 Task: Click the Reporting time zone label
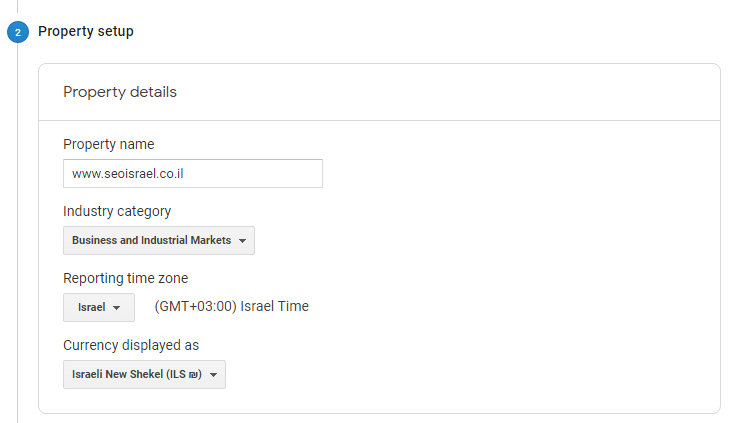pyautogui.click(x=125, y=278)
